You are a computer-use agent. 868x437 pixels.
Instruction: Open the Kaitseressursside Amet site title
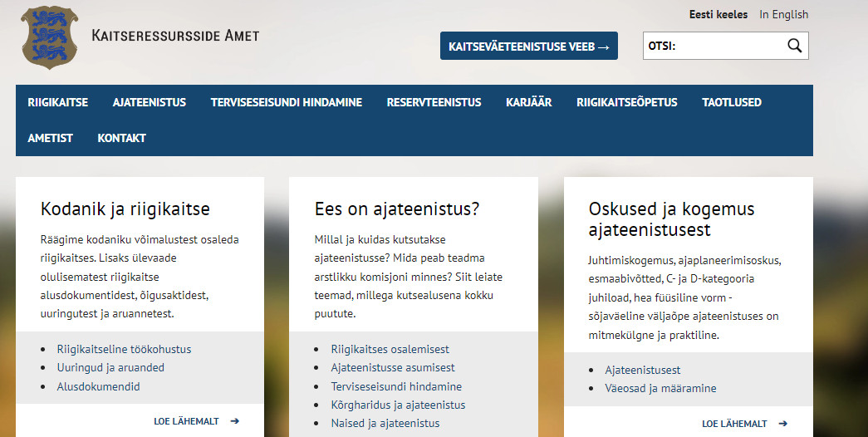pos(175,36)
